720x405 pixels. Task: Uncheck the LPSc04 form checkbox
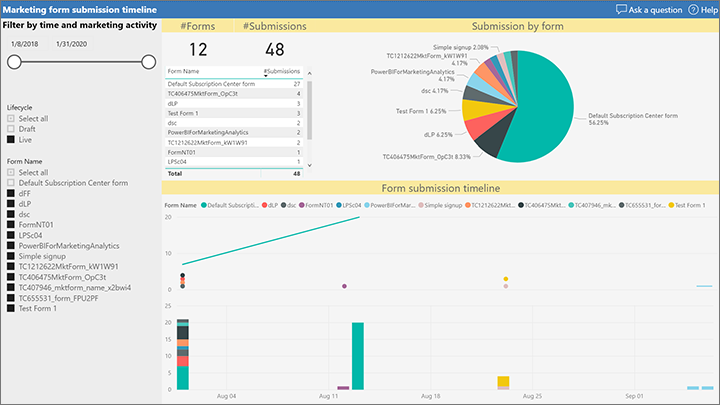pyautogui.click(x=11, y=235)
